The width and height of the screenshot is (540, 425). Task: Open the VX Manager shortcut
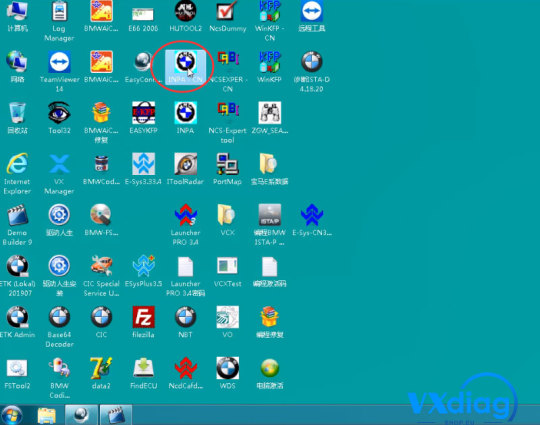[59, 174]
